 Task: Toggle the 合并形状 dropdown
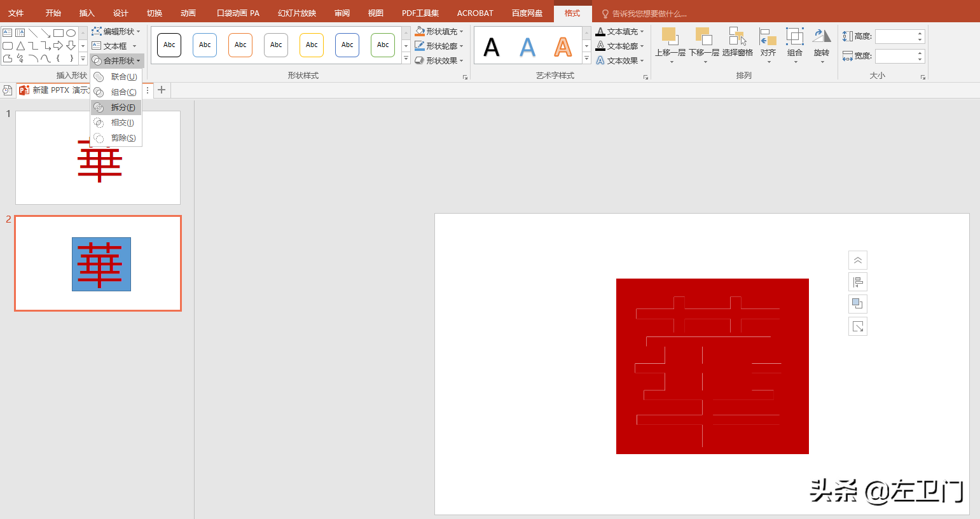pyautogui.click(x=116, y=60)
